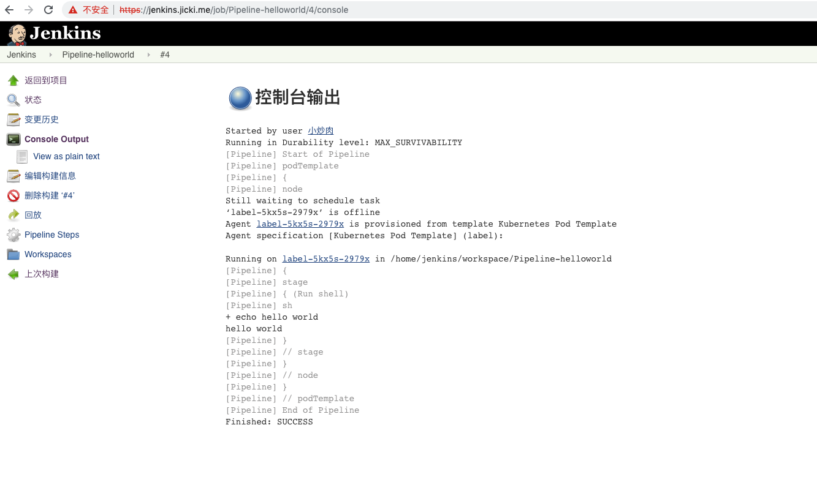Open 变更历史 via its notepad icon
The width and height of the screenshot is (817, 504).
click(x=13, y=119)
